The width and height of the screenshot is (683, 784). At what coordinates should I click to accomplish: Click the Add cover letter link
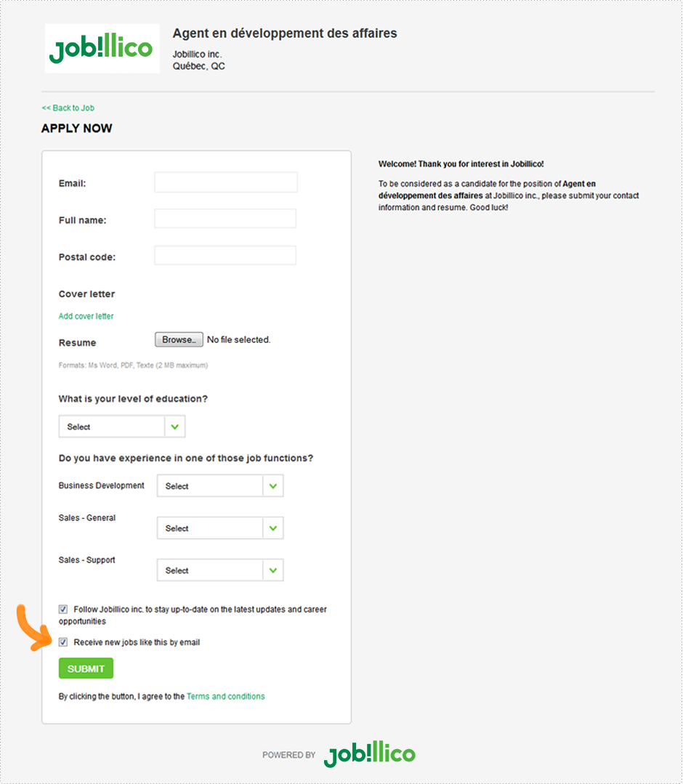86,316
